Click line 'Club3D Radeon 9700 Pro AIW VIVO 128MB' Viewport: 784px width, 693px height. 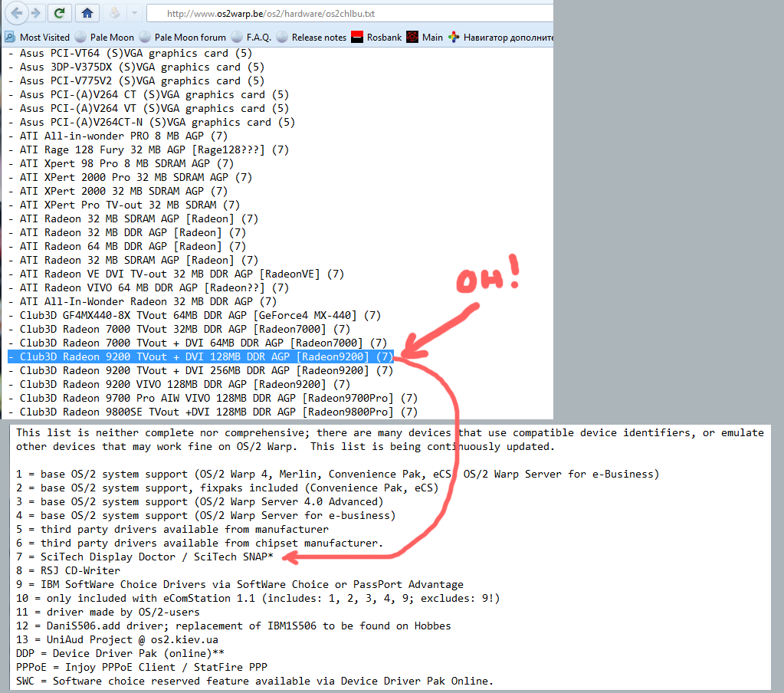(212, 399)
